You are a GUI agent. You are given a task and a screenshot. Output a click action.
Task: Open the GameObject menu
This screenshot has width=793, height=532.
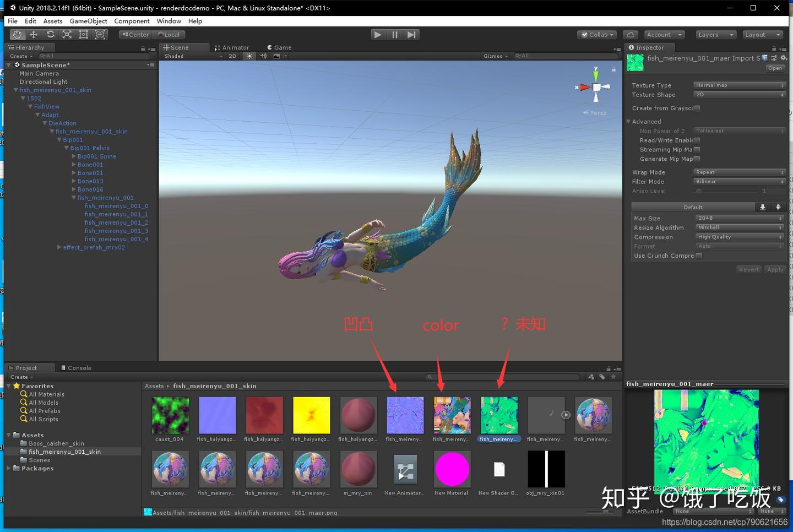(88, 21)
